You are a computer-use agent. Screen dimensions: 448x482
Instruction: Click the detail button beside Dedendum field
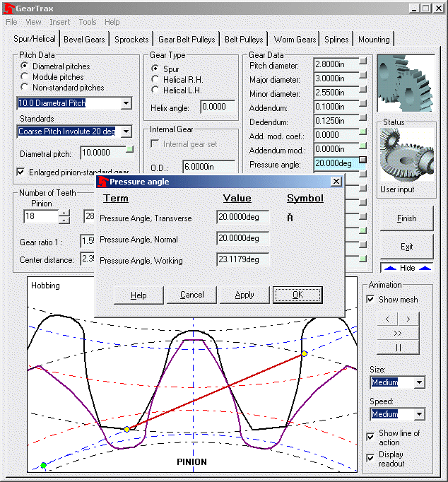363,117
